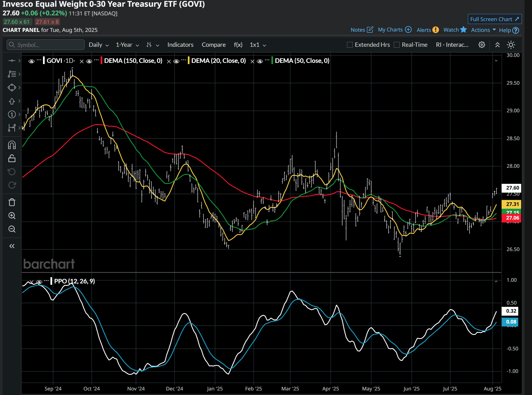Enable the Extended Hrs checkbox
Screen dimensions: 532x395
click(350, 45)
